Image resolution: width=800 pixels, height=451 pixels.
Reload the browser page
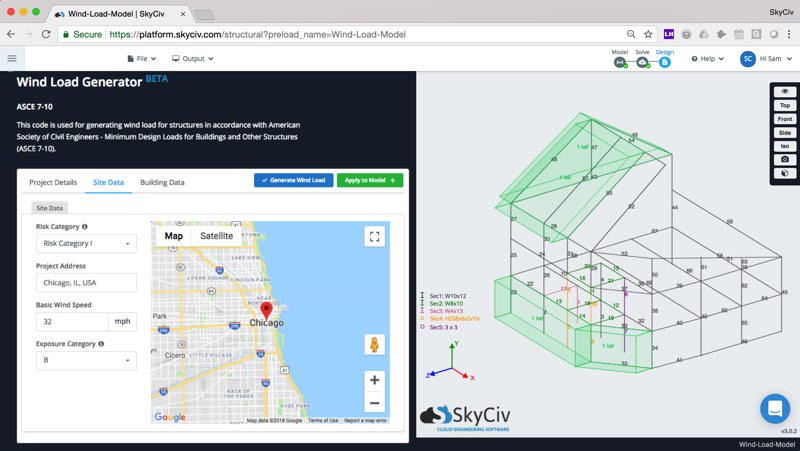tap(46, 34)
